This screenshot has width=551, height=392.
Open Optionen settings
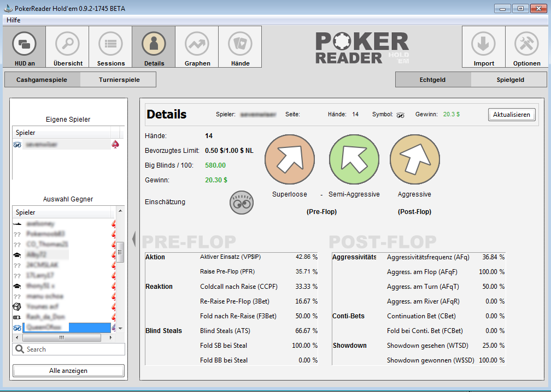527,46
